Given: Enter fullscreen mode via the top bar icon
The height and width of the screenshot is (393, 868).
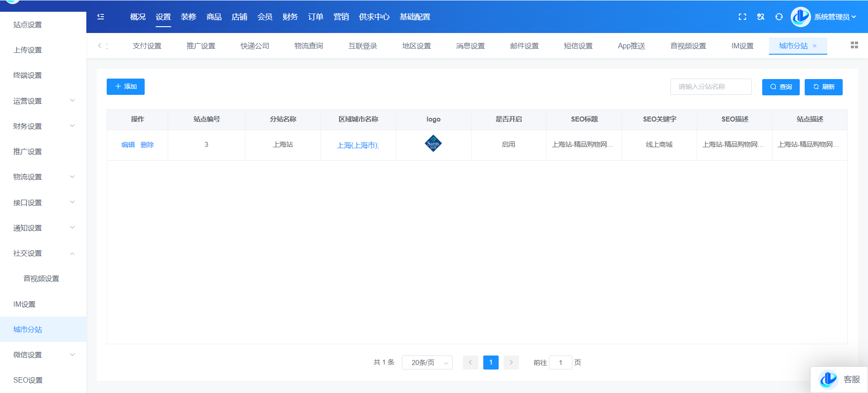Looking at the screenshot, I should click(x=742, y=17).
